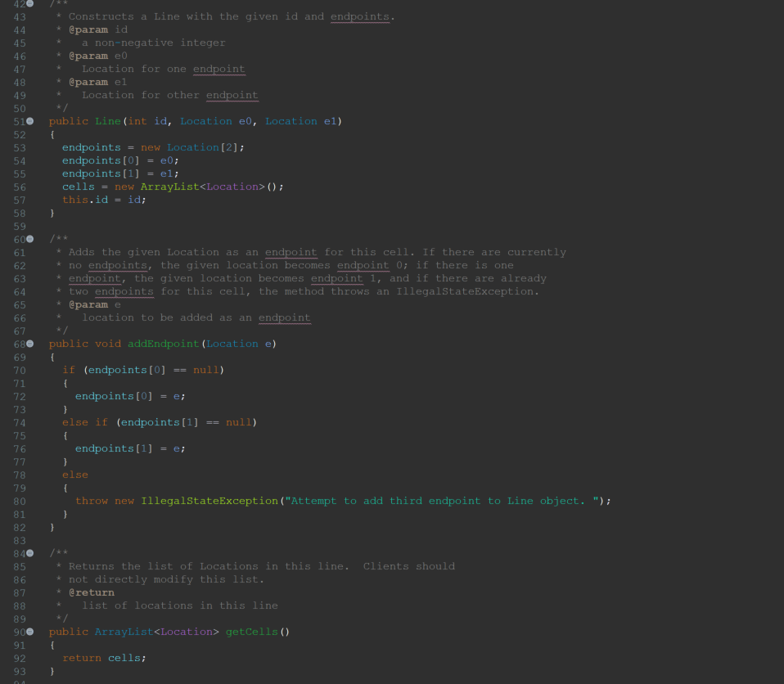
Task: Click line number 80 in the gutter
Action: coord(20,502)
